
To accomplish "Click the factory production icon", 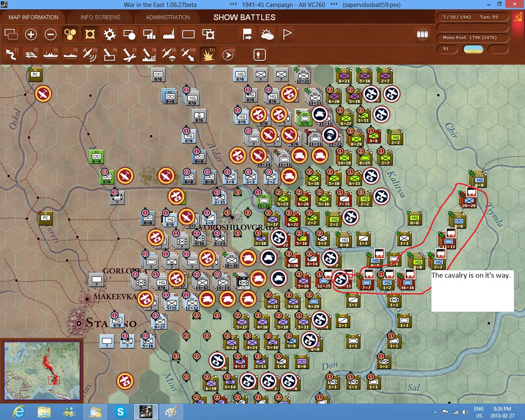I will coord(169,34).
